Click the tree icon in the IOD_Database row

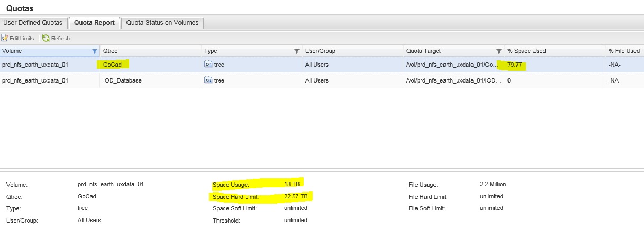click(208, 80)
